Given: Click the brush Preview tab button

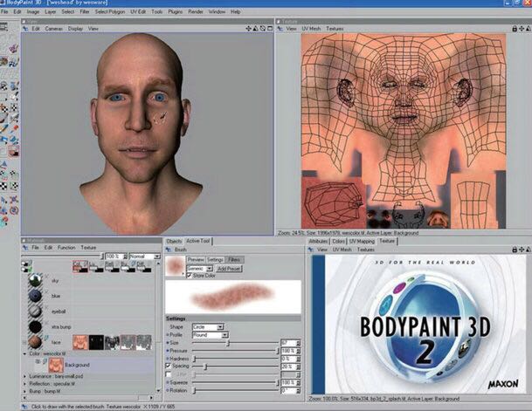Looking at the screenshot, I should pos(196,259).
